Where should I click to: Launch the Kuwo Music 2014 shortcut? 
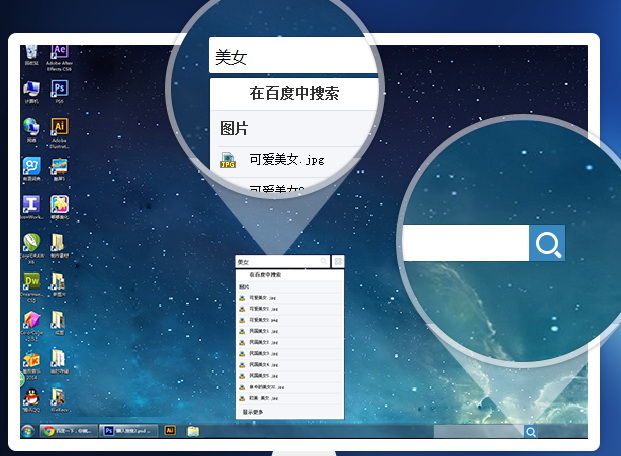coord(31,365)
